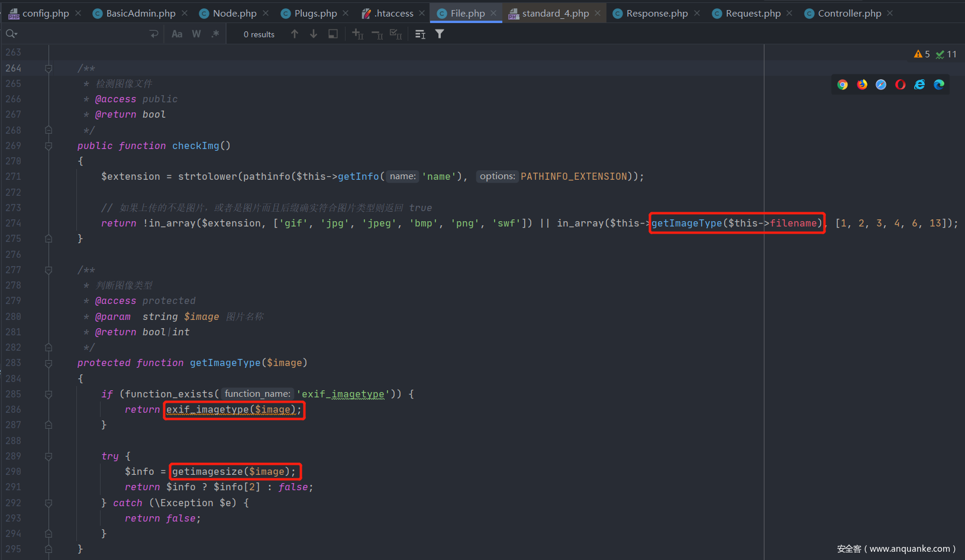Screen dimensions: 965x560
Task: Open file in Safari browser
Action: (881, 85)
